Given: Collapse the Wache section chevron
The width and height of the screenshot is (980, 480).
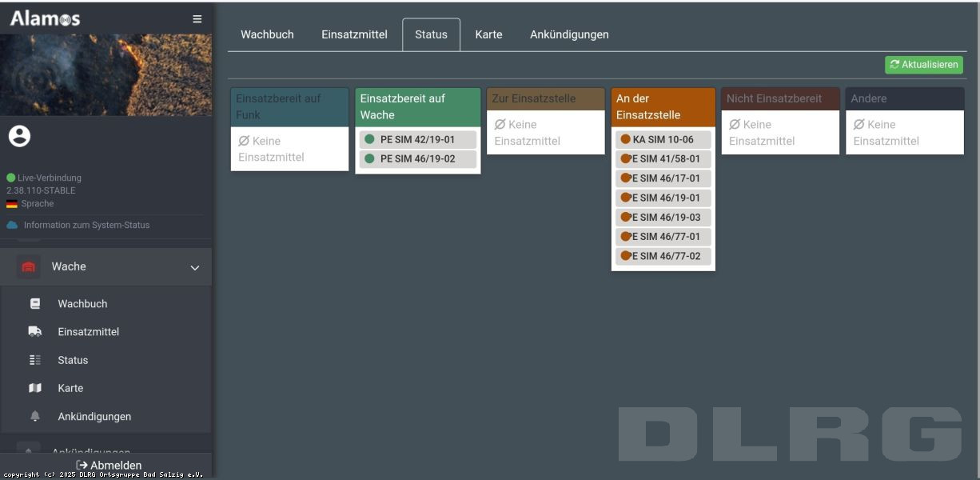Looking at the screenshot, I should click(194, 268).
